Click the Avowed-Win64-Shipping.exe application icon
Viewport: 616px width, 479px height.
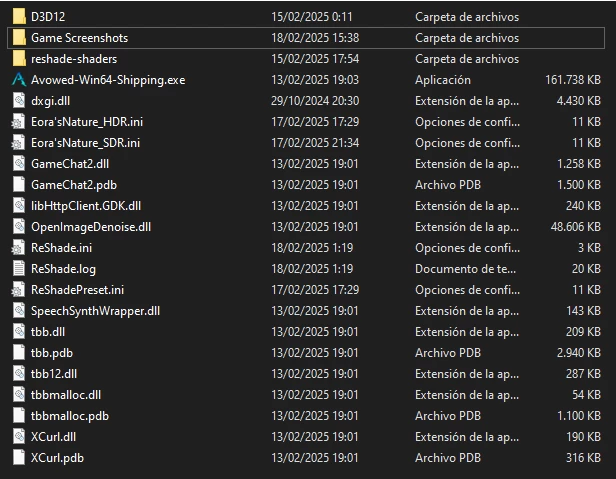[19, 80]
